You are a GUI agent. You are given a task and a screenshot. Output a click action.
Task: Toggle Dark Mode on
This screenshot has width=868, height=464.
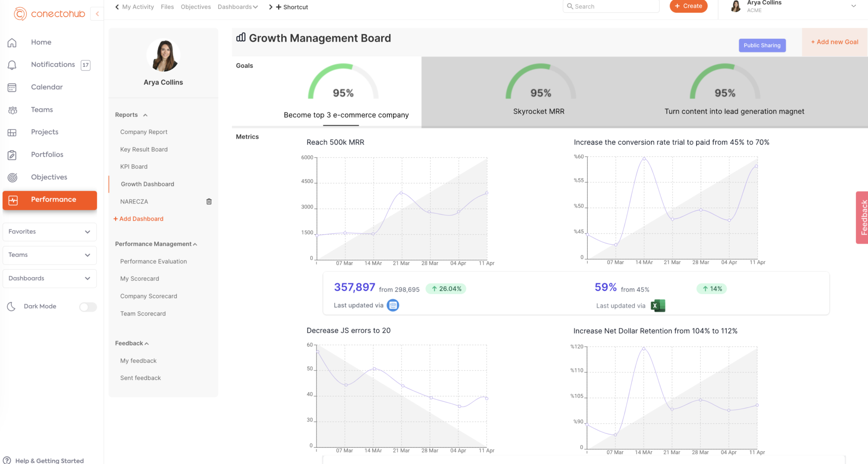coord(87,307)
